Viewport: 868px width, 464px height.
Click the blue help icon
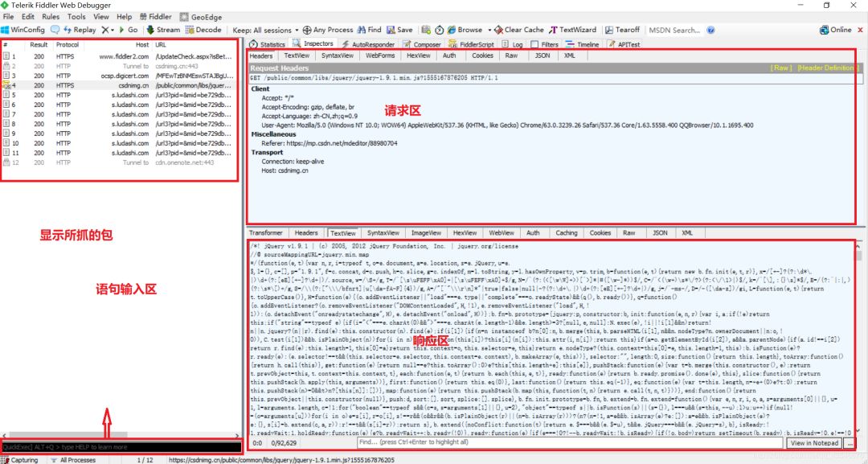point(710,30)
